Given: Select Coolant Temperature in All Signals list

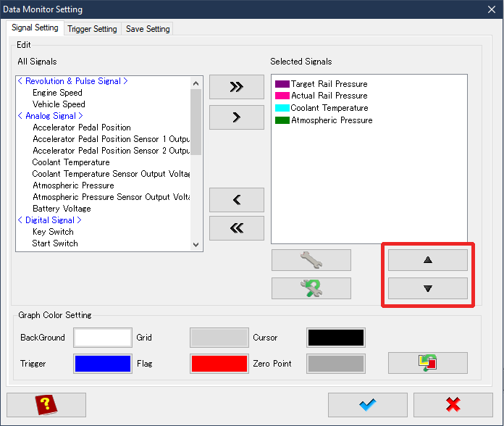Looking at the screenshot, I should coord(71,162).
